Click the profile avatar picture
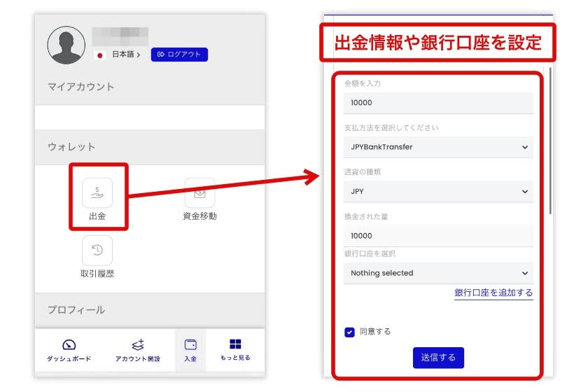The image size is (588, 392). click(x=66, y=45)
